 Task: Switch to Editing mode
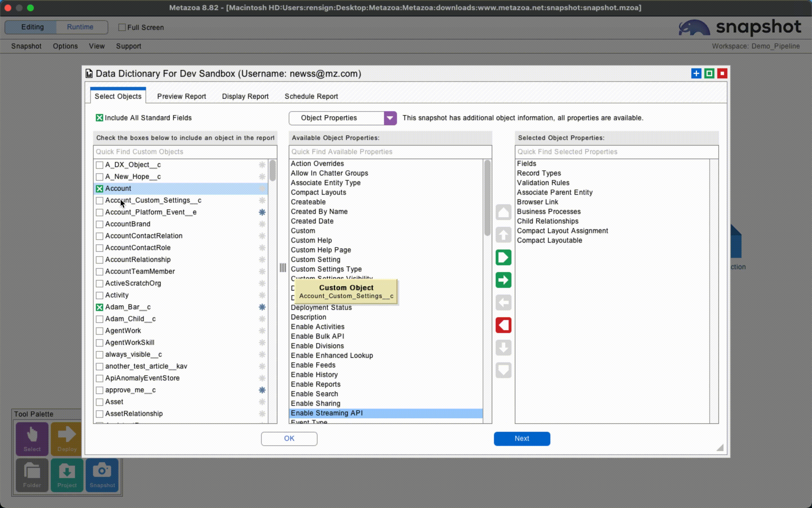point(32,27)
